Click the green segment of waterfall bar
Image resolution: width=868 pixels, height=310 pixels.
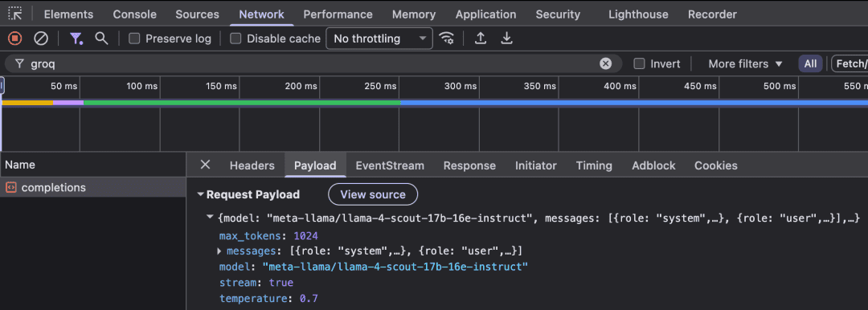click(x=241, y=103)
